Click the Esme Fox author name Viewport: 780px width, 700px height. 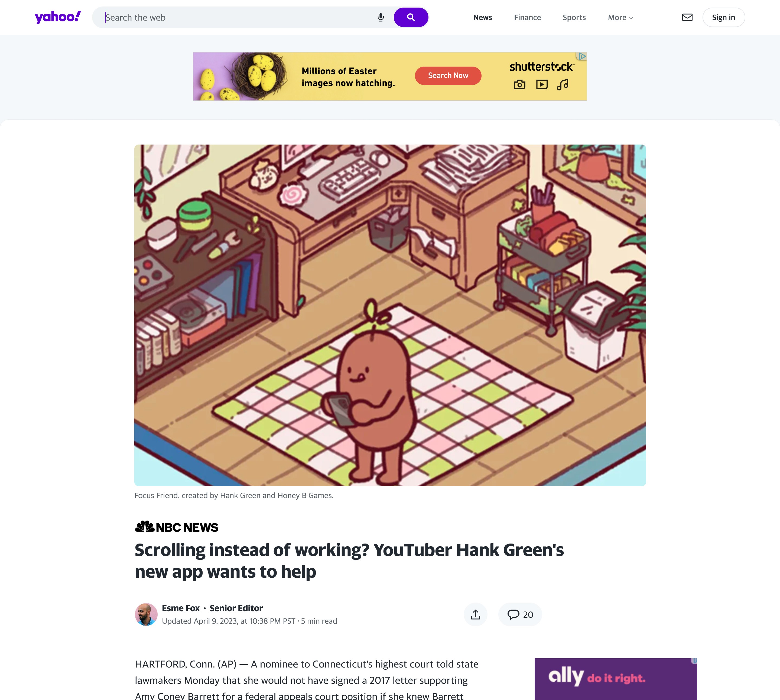(x=181, y=608)
